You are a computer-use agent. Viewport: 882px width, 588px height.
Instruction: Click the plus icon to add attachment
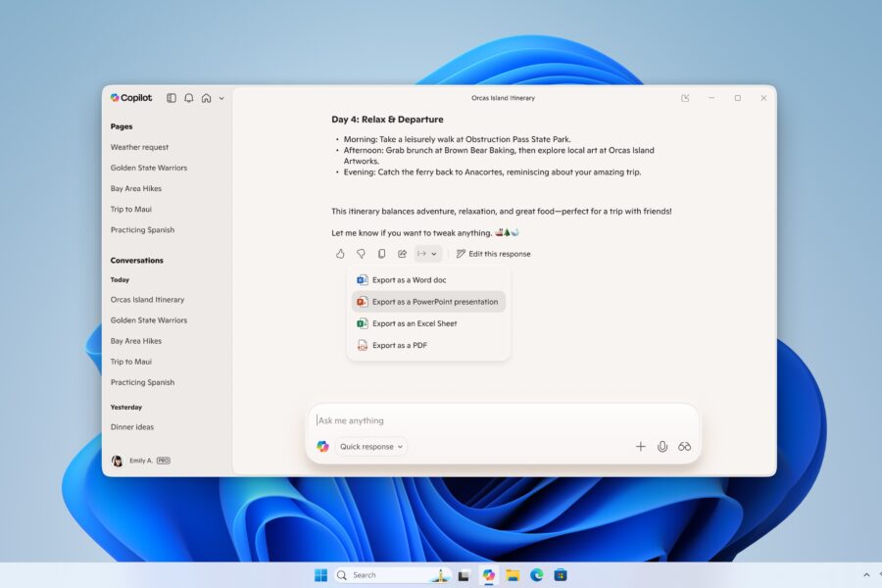[x=641, y=447]
